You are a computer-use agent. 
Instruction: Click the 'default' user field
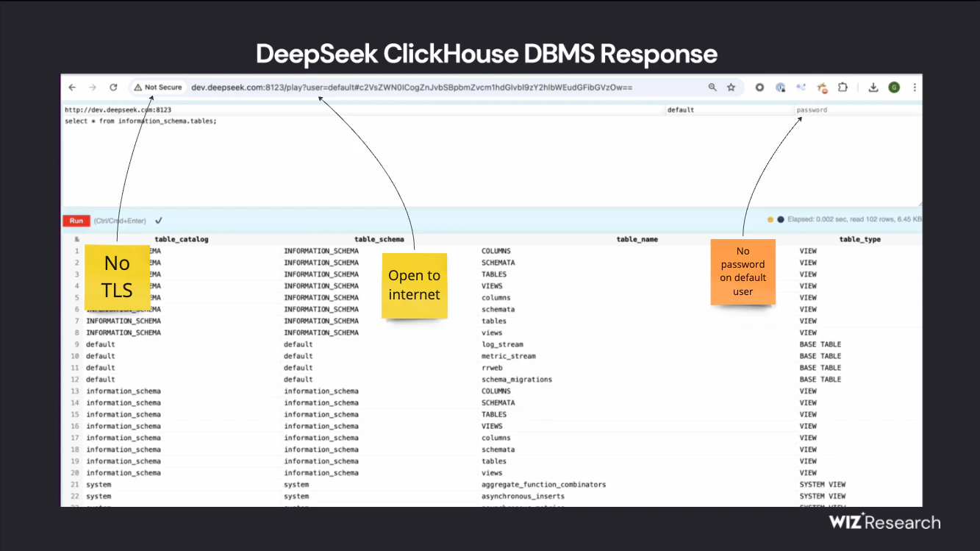[728, 110]
